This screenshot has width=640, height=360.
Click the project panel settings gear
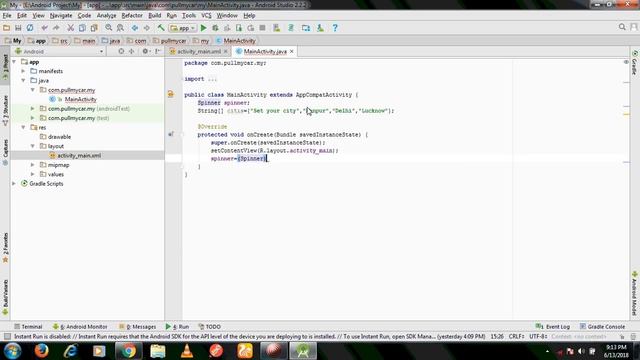tap(145, 51)
